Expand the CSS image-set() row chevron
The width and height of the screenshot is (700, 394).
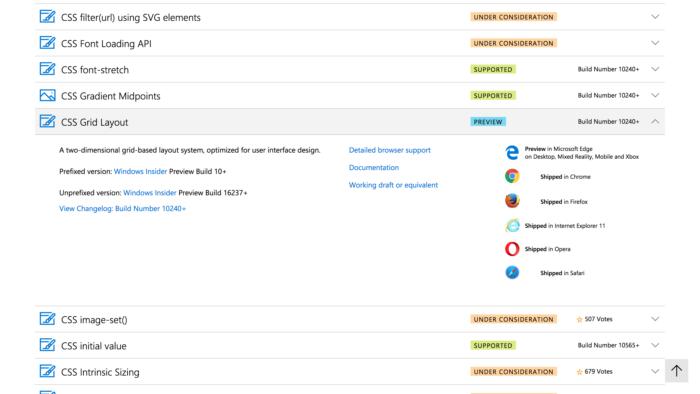[655, 319]
